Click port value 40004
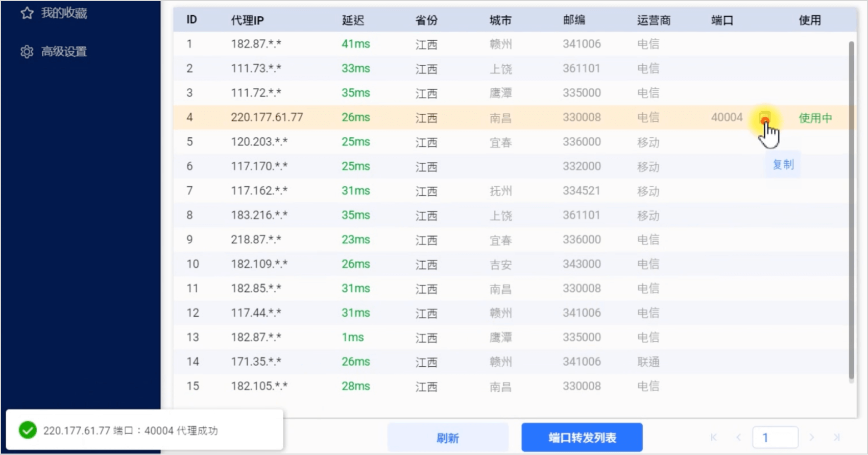This screenshot has height=455, width=868. point(727,117)
